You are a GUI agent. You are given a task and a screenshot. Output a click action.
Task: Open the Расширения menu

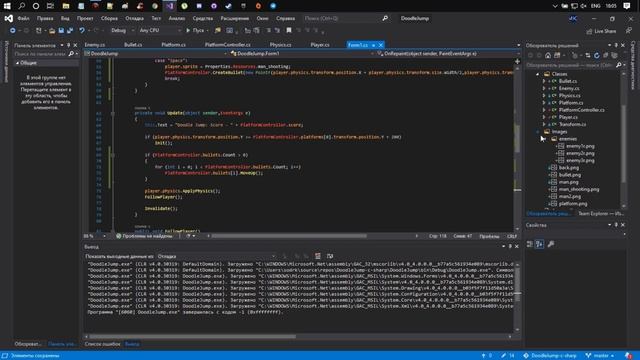click(235, 18)
